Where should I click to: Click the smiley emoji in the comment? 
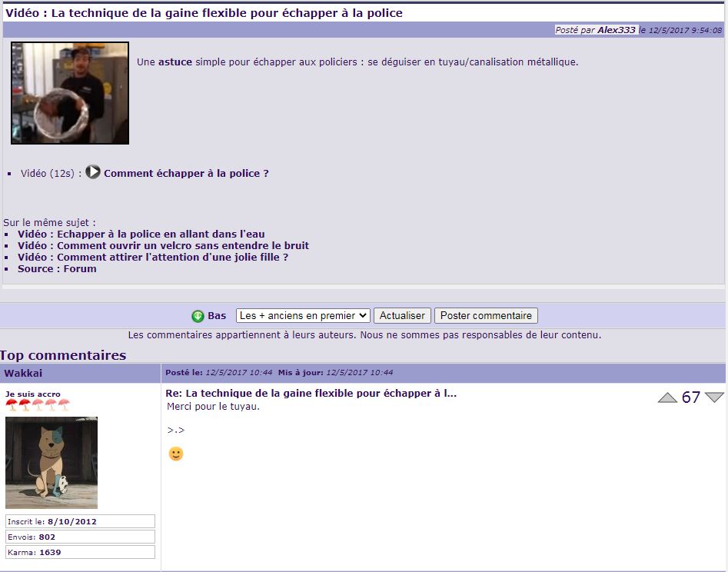coord(176,454)
